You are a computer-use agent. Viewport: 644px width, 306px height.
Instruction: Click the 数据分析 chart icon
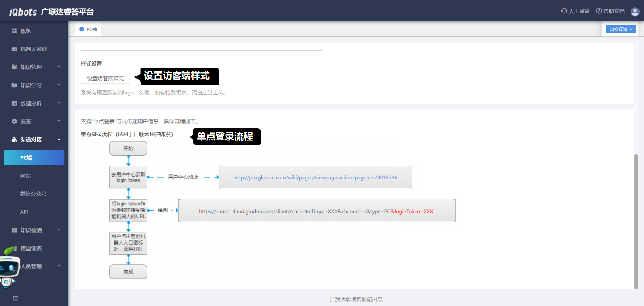(x=14, y=103)
